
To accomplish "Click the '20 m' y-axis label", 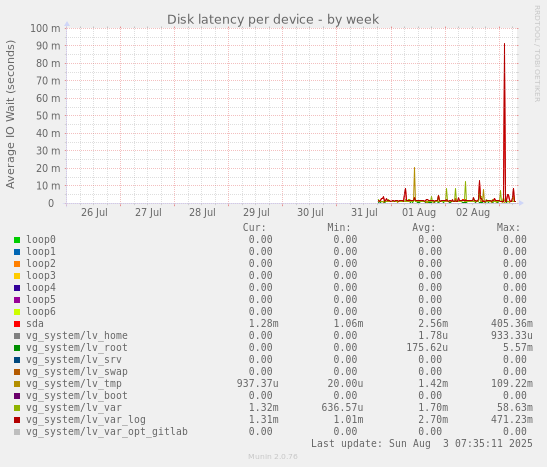I will point(48,168).
